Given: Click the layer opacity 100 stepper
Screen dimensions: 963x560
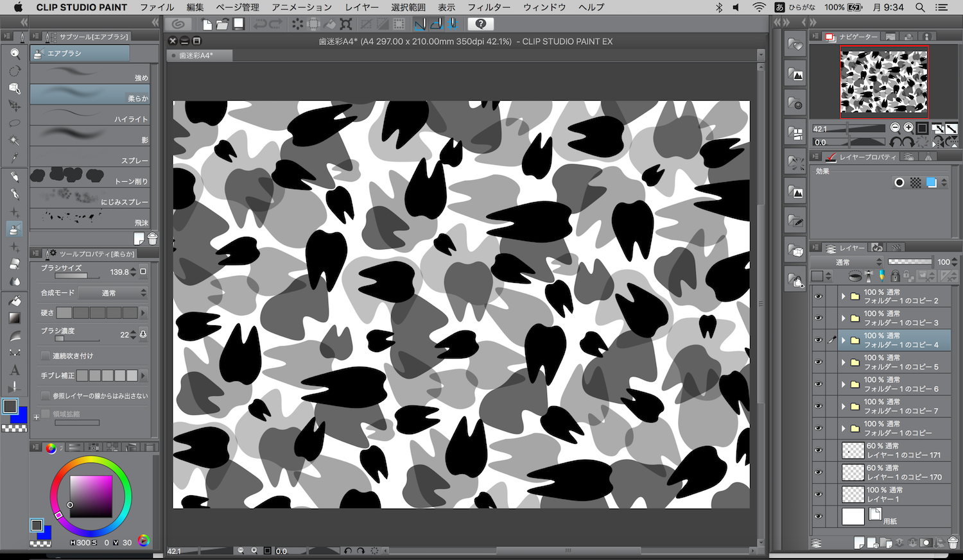Looking at the screenshot, I should tap(955, 262).
